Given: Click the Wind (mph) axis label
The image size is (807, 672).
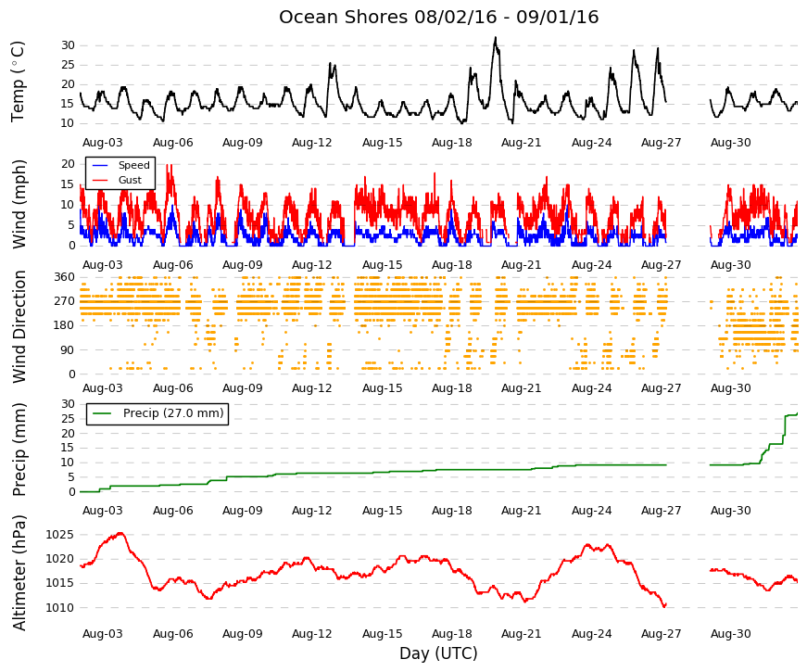Looking at the screenshot, I should (x=19, y=204).
